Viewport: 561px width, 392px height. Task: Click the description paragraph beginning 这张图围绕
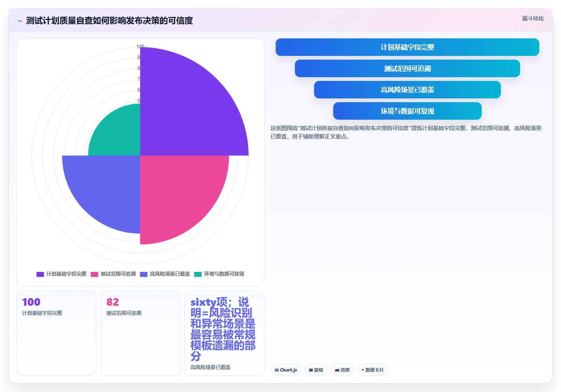click(x=406, y=132)
